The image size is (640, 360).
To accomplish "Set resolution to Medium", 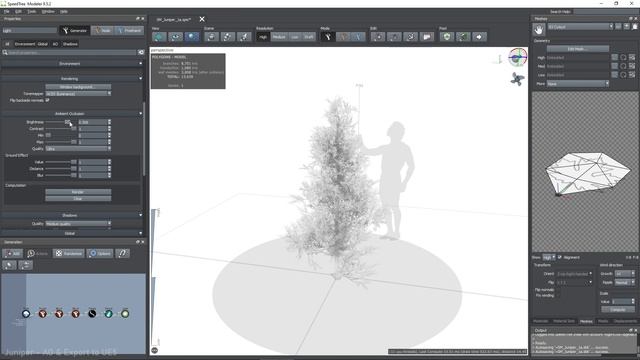I will (x=279, y=37).
